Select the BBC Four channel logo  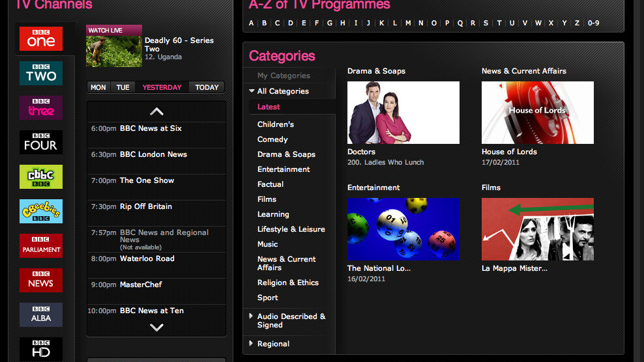click(x=41, y=142)
